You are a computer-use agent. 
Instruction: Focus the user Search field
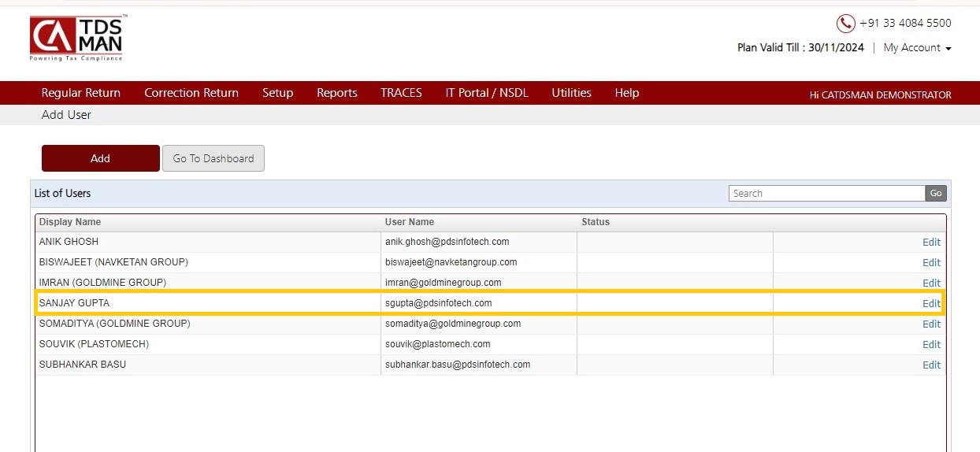coord(826,194)
